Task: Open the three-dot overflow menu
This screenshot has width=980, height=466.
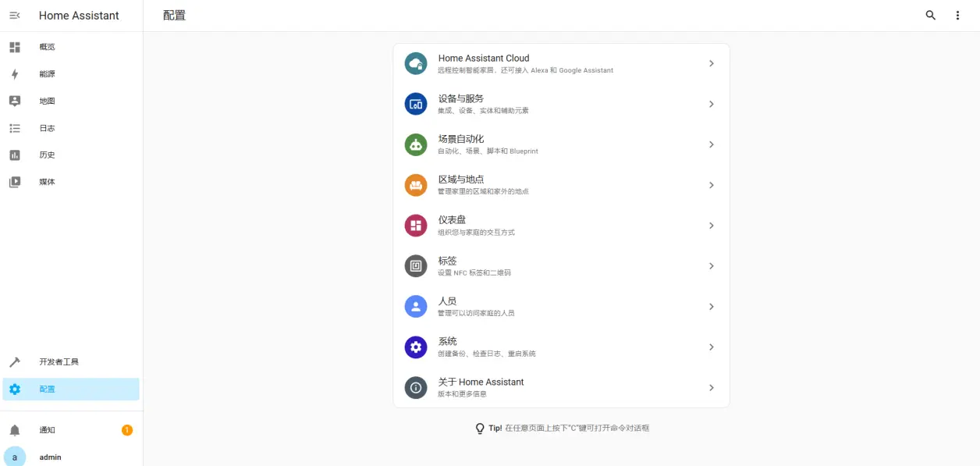Action: tap(958, 16)
